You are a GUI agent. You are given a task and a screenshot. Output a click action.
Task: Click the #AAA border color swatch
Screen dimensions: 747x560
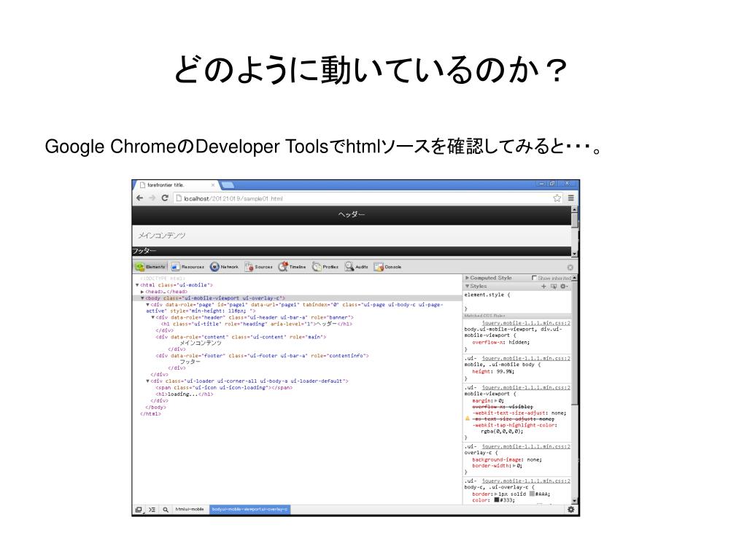click(x=532, y=494)
